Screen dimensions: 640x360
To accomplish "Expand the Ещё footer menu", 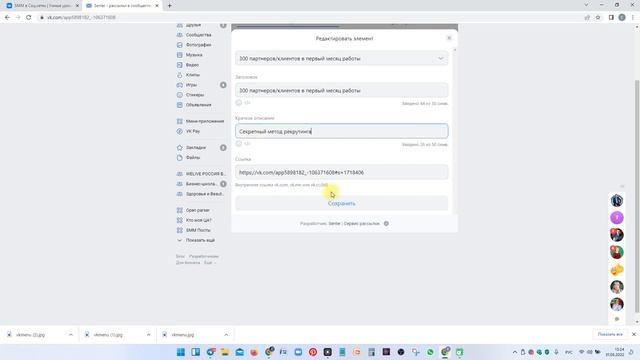I will click(x=209, y=262).
